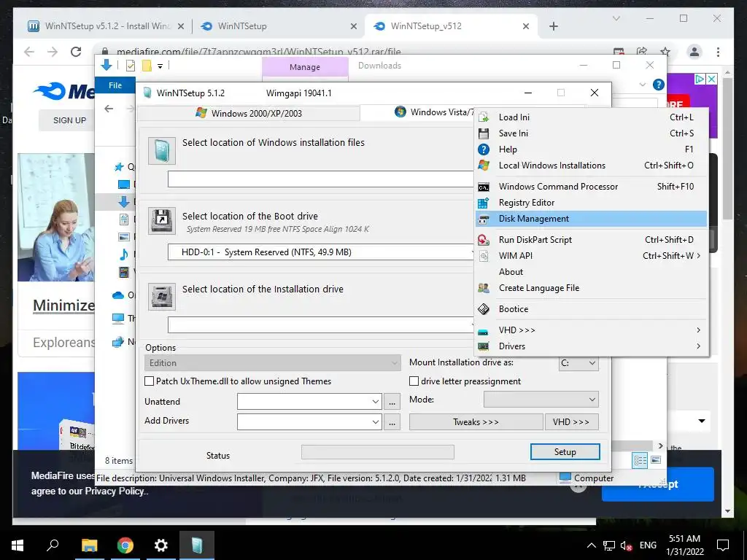Image resolution: width=747 pixels, height=560 pixels.
Task: Enable drive letter preassignment checkbox
Action: click(x=414, y=381)
